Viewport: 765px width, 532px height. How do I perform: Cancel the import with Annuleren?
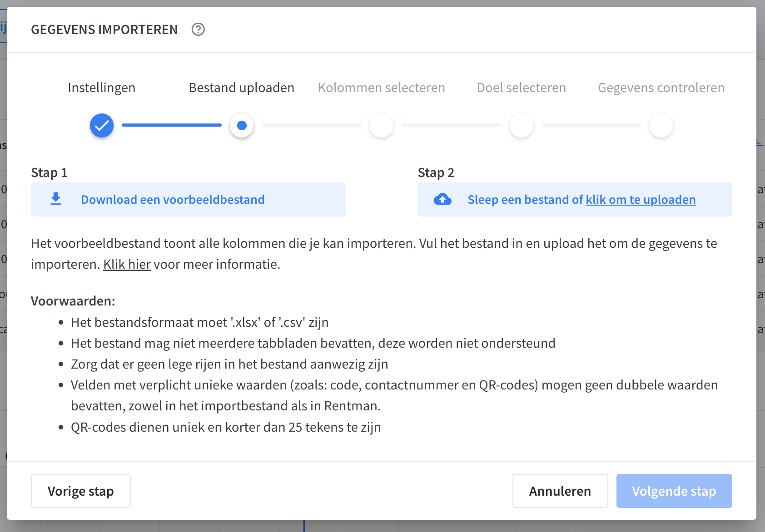(560, 491)
